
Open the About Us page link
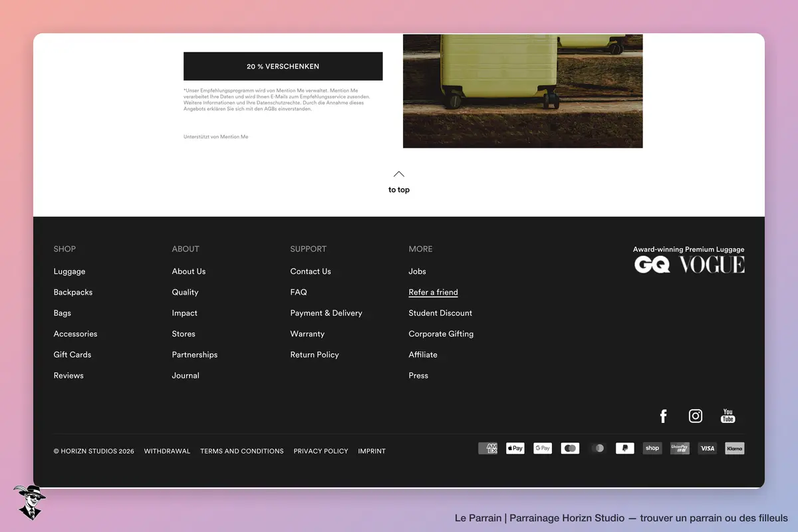click(189, 271)
